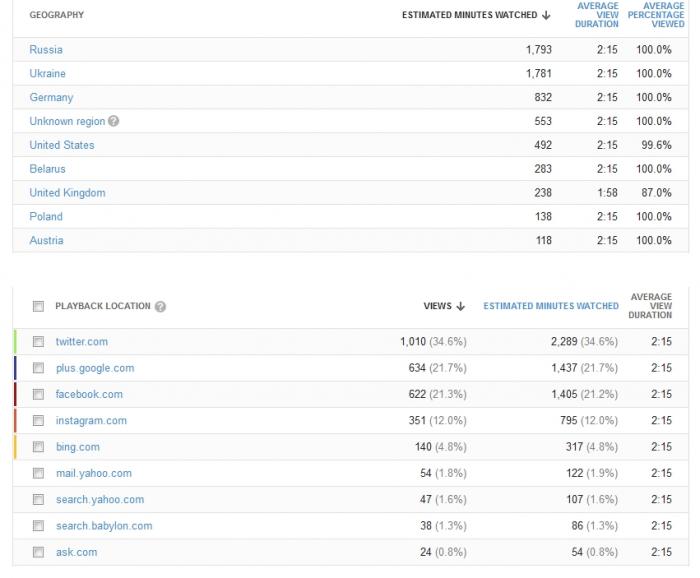Open the instagram.com playback location link
The image size is (700, 578).
(91, 421)
